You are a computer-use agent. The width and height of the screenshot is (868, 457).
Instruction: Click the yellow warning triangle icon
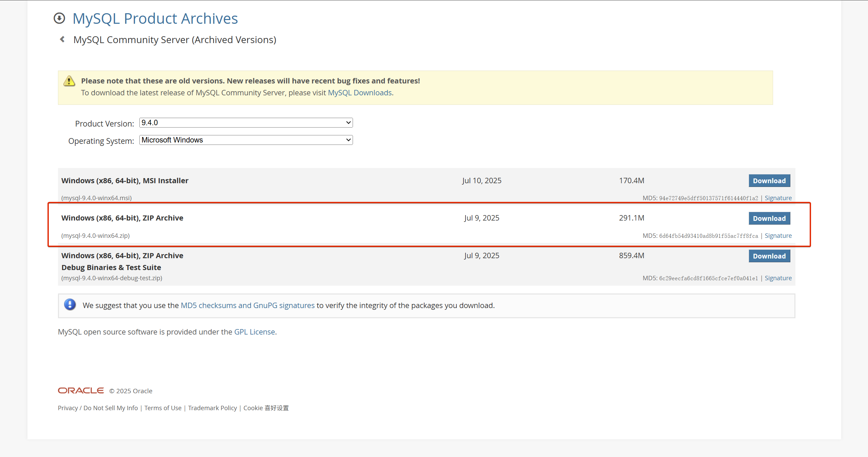(69, 81)
